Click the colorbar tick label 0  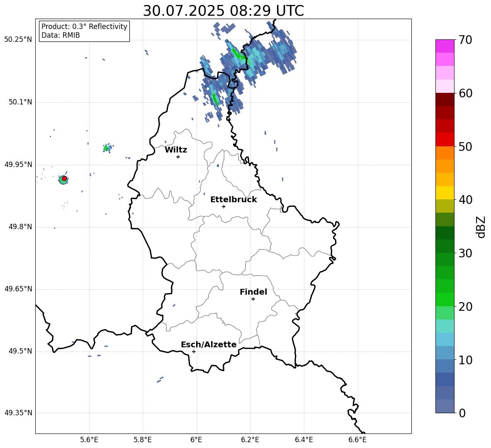point(462,413)
